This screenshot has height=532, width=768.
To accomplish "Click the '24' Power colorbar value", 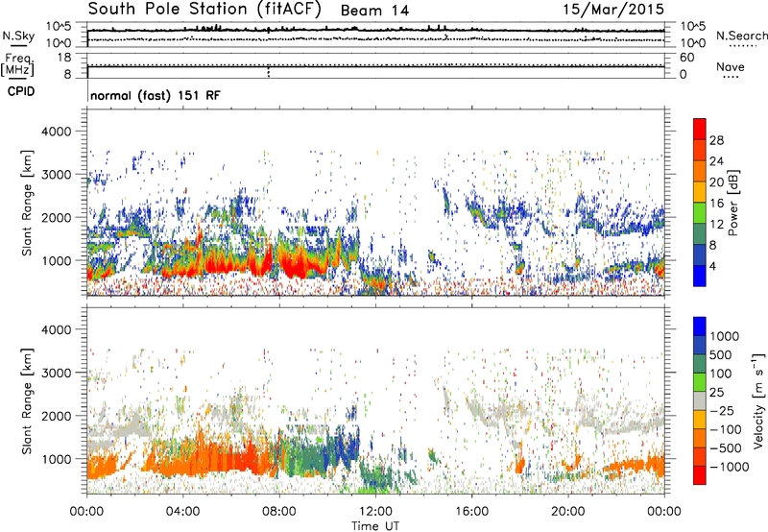I will pos(716,161).
